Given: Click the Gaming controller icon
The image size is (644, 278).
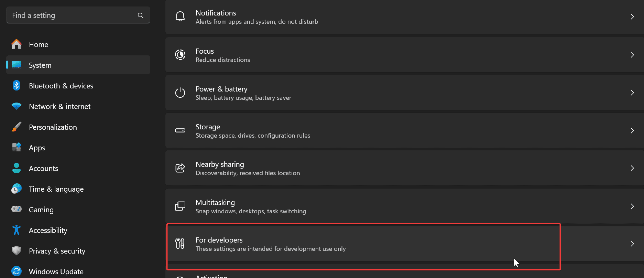Looking at the screenshot, I should click(16, 209).
